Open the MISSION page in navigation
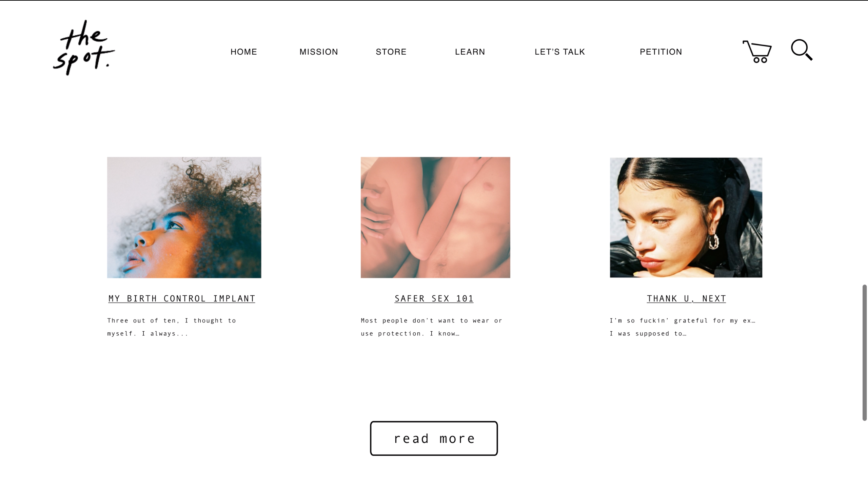 click(319, 52)
